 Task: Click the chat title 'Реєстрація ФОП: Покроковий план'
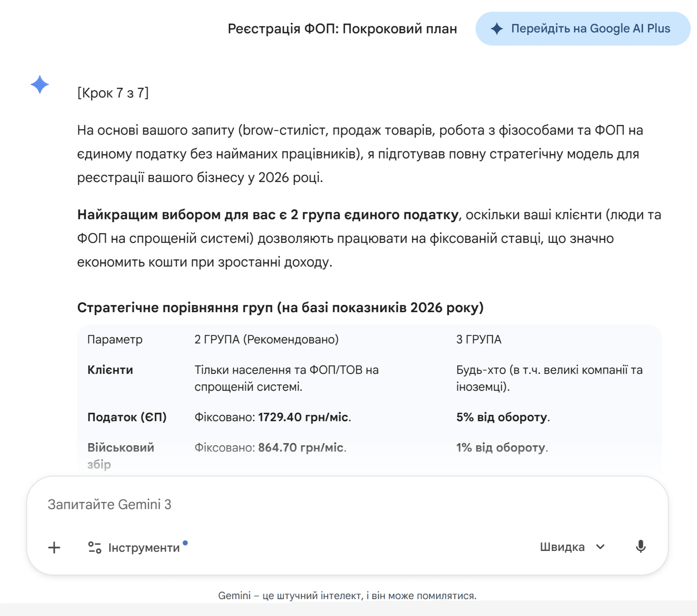tap(342, 29)
